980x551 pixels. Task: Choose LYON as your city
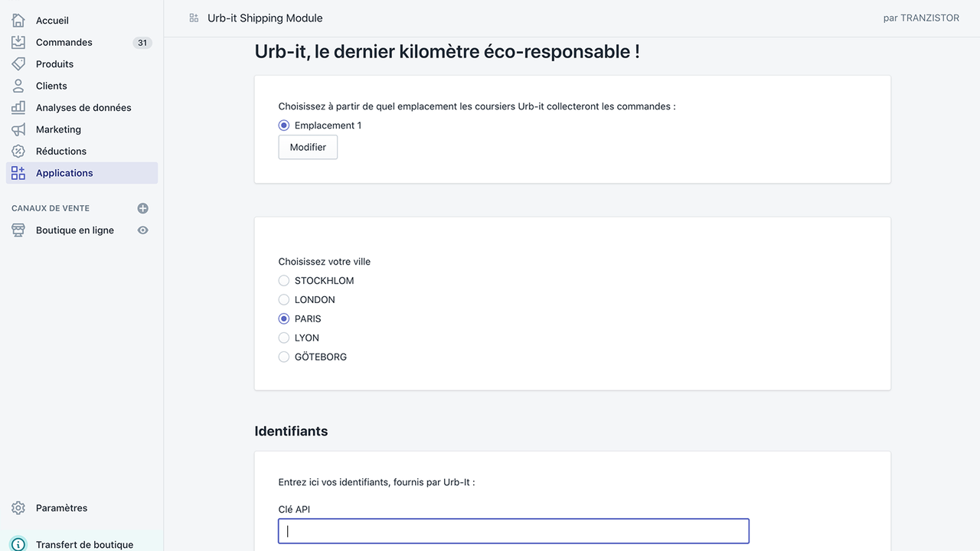pyautogui.click(x=284, y=337)
